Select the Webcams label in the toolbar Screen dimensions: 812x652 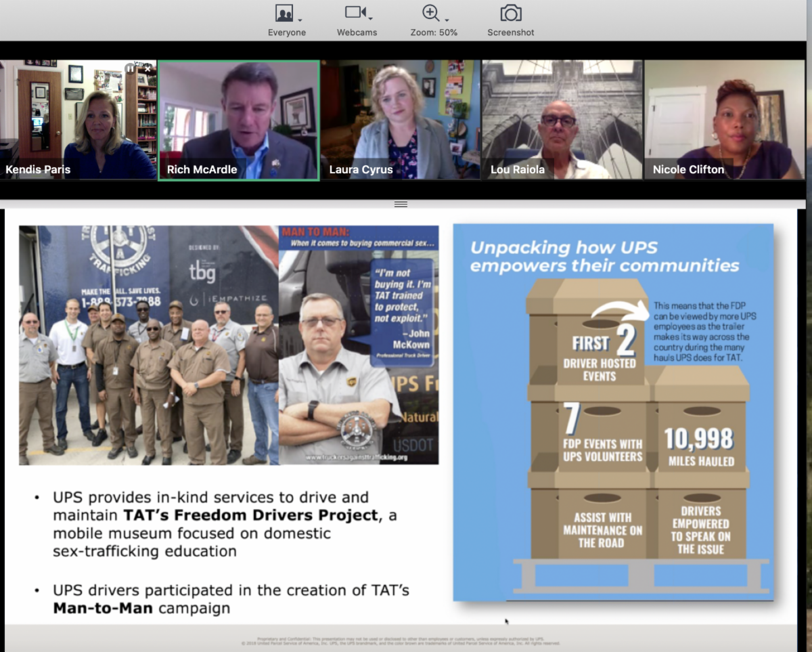click(357, 32)
